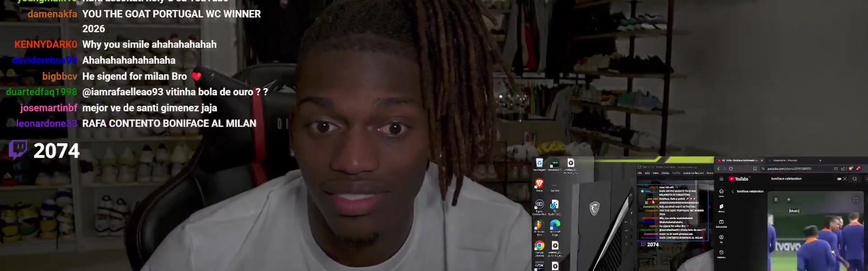
Task: Expand the YouTube hamburger guide menu
Action: pos(722,179)
